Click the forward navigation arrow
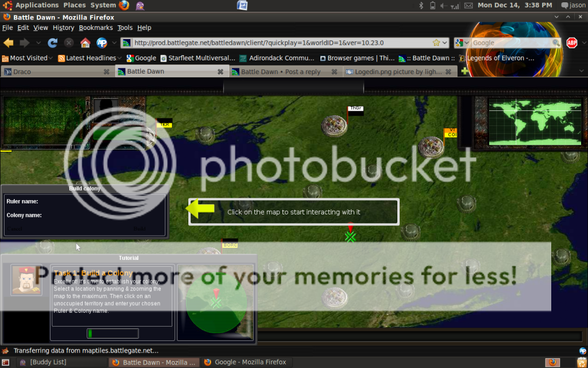588x368 pixels. (x=25, y=43)
